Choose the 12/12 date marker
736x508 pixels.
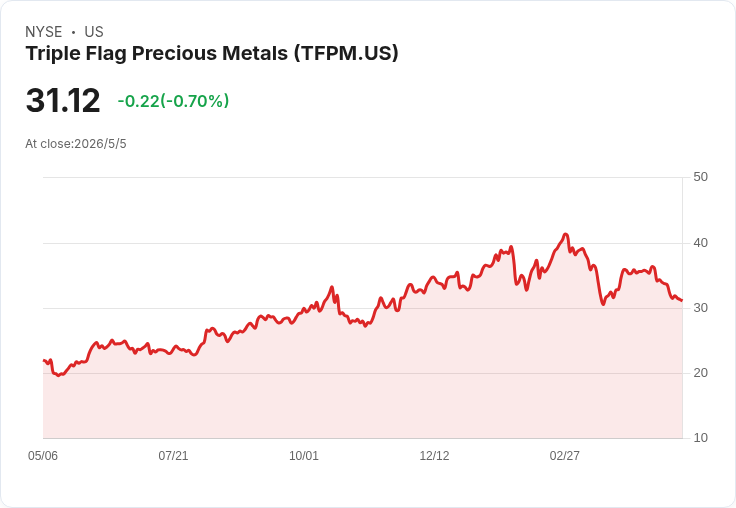tap(434, 455)
